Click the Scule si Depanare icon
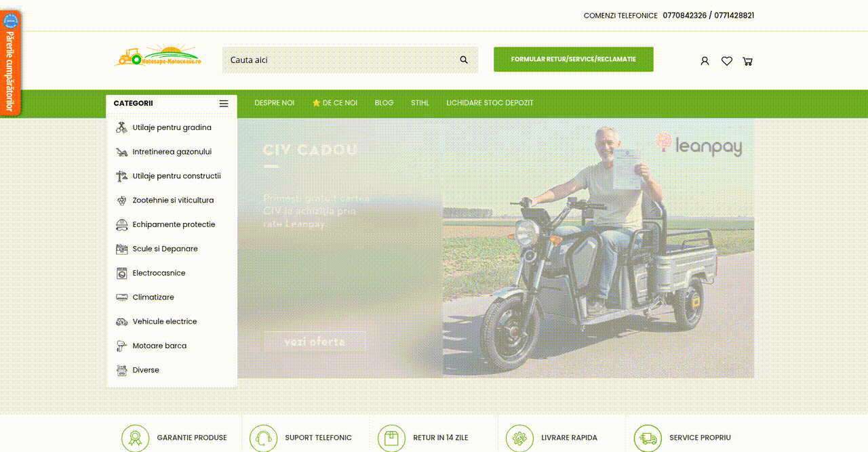 coord(121,249)
